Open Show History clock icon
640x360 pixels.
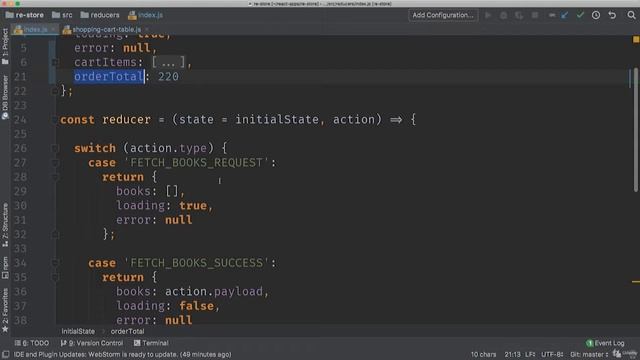coord(596,15)
